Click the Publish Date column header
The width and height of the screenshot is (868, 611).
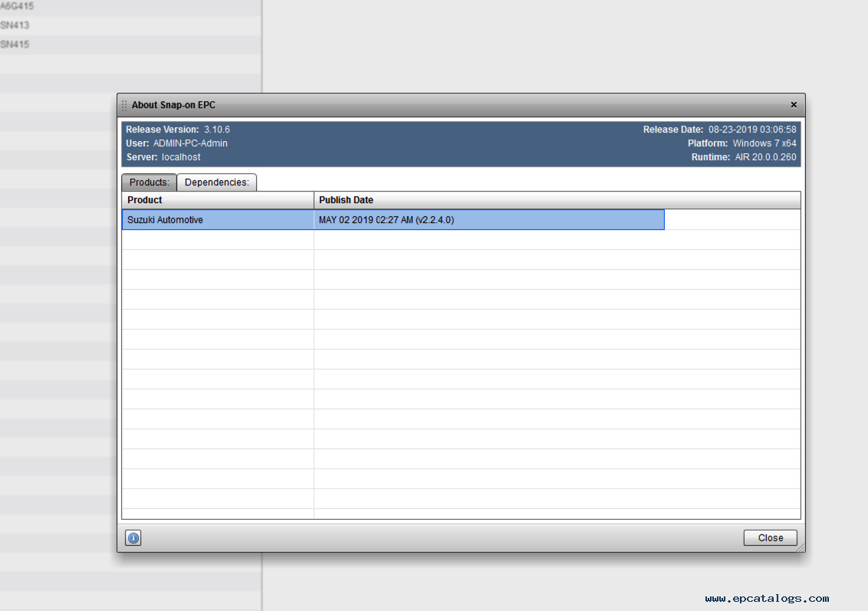click(x=557, y=200)
